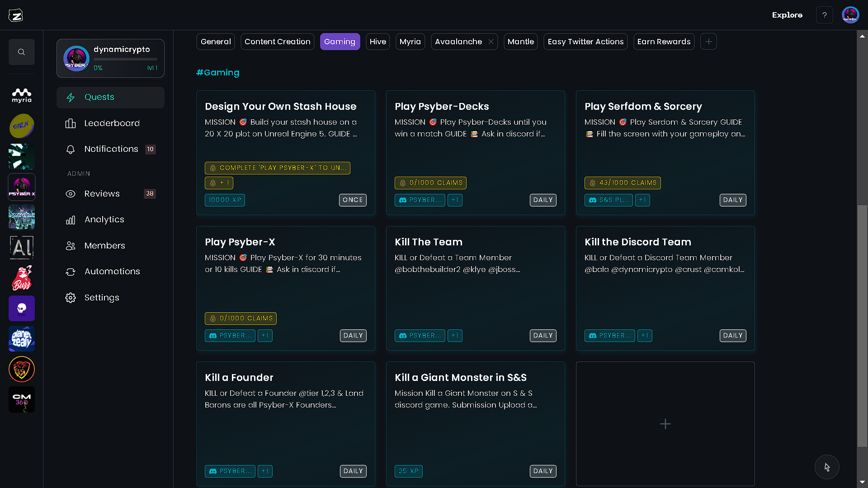This screenshot has height=488, width=868.
Task: Switch to the Easy Twitter Actions tab
Action: [x=585, y=42]
